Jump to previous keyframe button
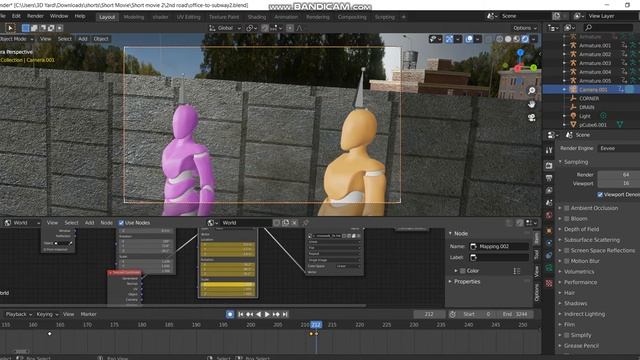 (x=249, y=314)
